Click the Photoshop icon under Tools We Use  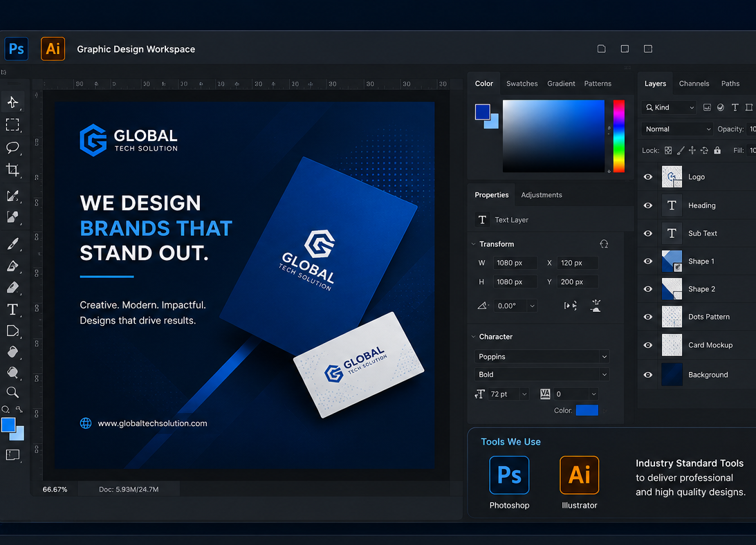pyautogui.click(x=509, y=475)
